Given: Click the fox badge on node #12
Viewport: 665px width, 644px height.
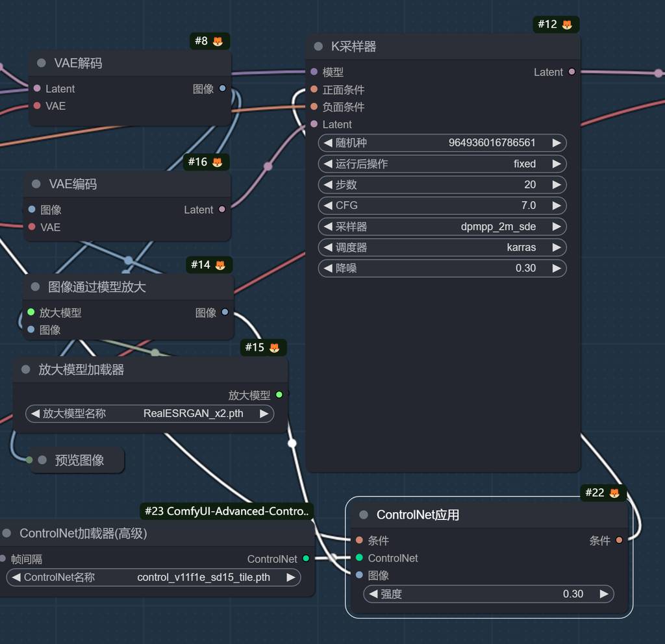Looking at the screenshot, I should tap(567, 25).
